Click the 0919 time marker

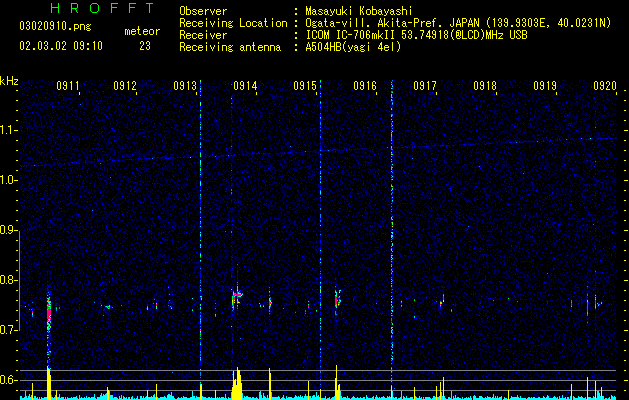click(x=545, y=86)
